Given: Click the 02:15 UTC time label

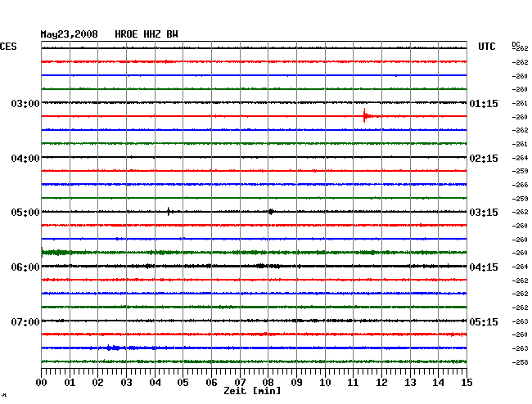Looking at the screenshot, I should coord(484,159).
